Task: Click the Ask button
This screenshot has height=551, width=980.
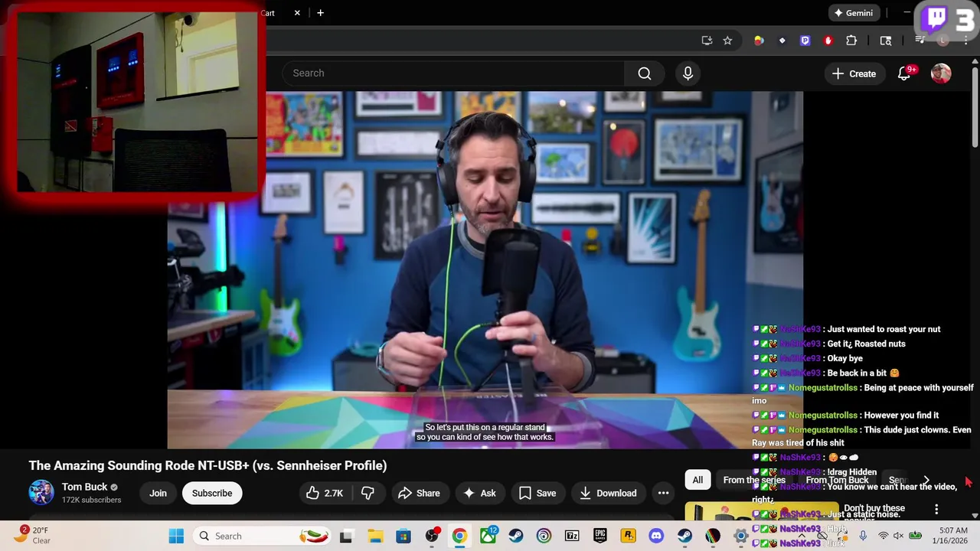Action: [x=479, y=493]
